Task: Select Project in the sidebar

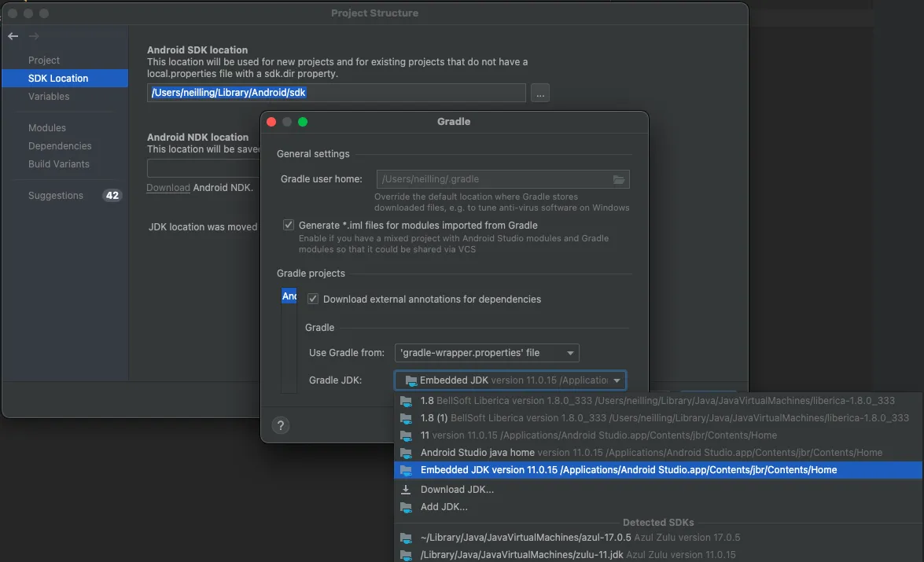Action: (43, 60)
